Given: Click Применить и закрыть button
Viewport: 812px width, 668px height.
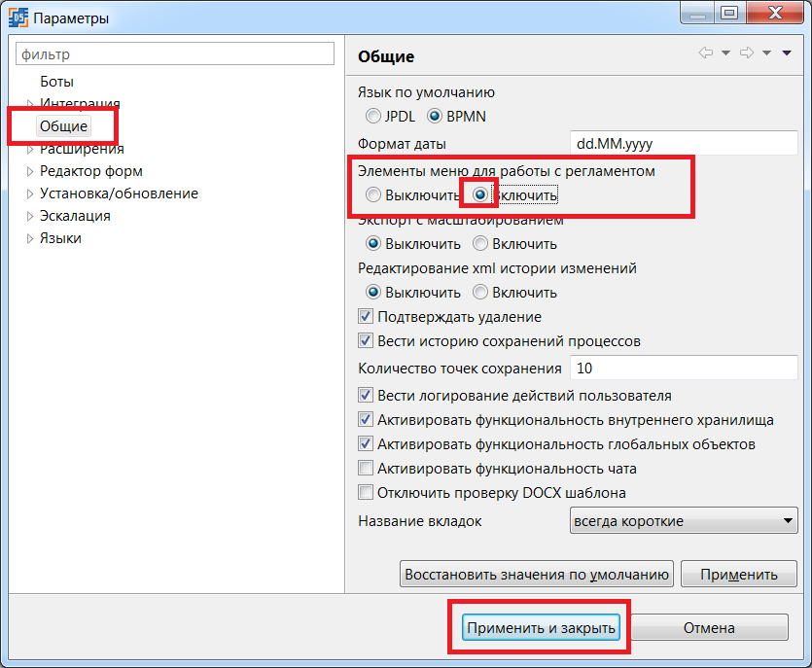Looking at the screenshot, I should tap(541, 627).
